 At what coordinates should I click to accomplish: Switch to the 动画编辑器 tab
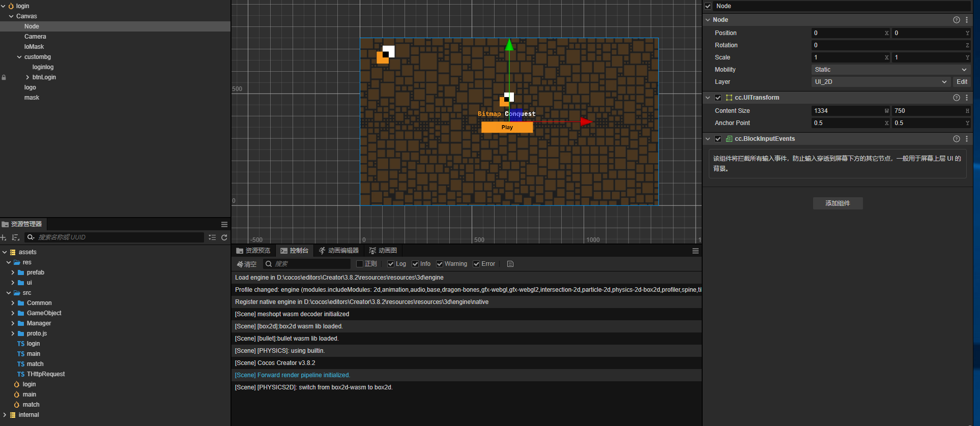tap(339, 251)
